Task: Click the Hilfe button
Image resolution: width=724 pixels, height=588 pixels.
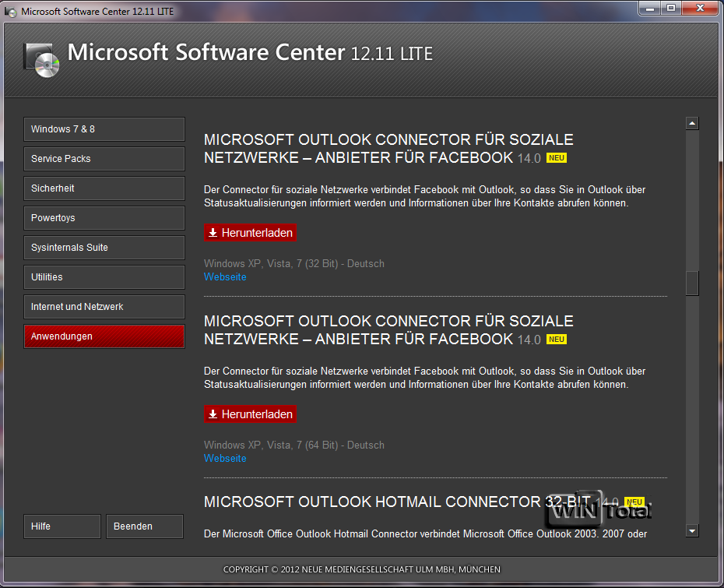Action: 62,526
